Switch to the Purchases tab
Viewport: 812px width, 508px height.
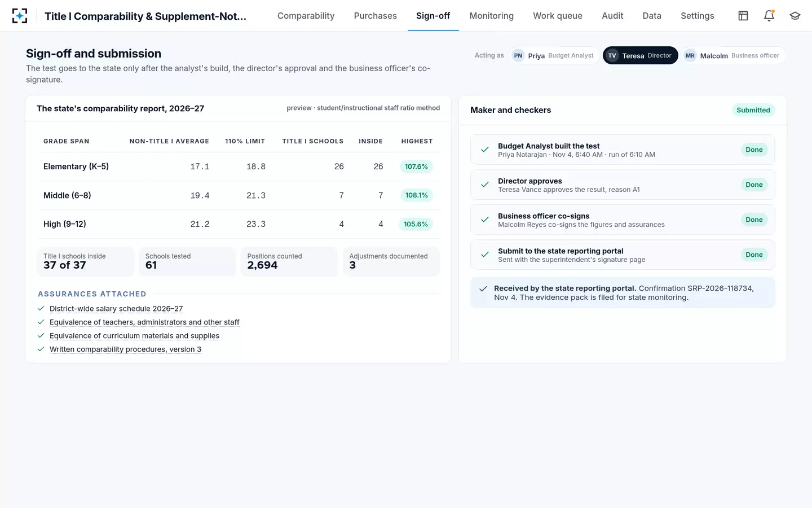point(376,16)
